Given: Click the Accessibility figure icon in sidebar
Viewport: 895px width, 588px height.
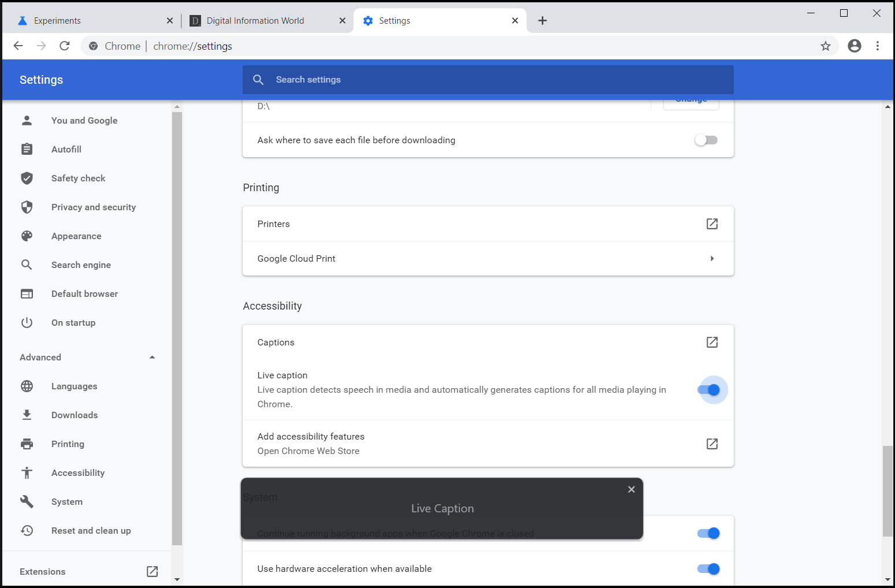Looking at the screenshot, I should tap(27, 472).
